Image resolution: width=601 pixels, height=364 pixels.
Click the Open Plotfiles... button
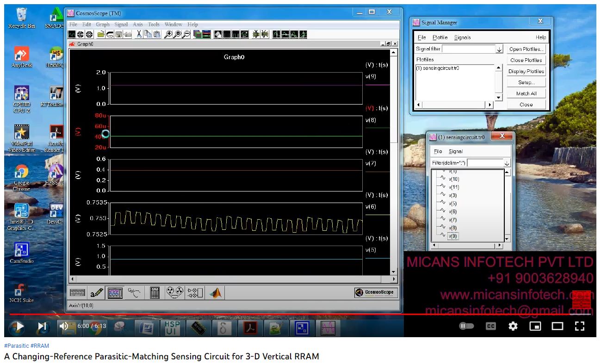[526, 49]
